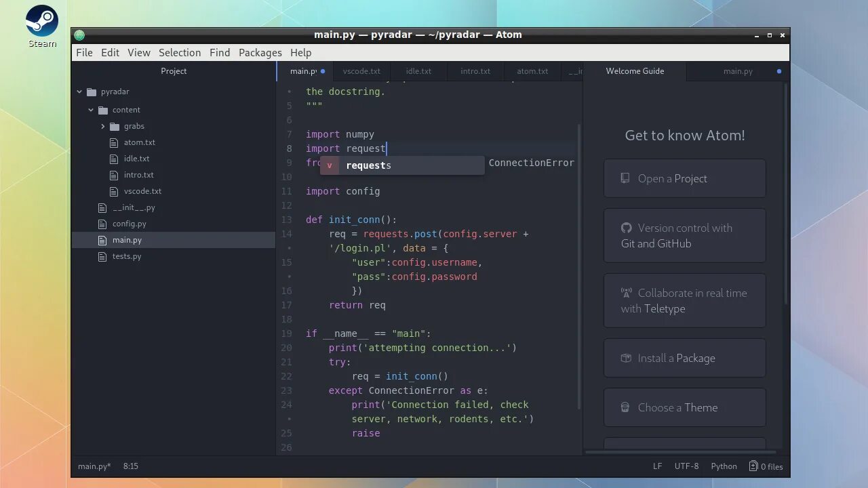
Task: Open the Find menu
Action: tap(220, 52)
